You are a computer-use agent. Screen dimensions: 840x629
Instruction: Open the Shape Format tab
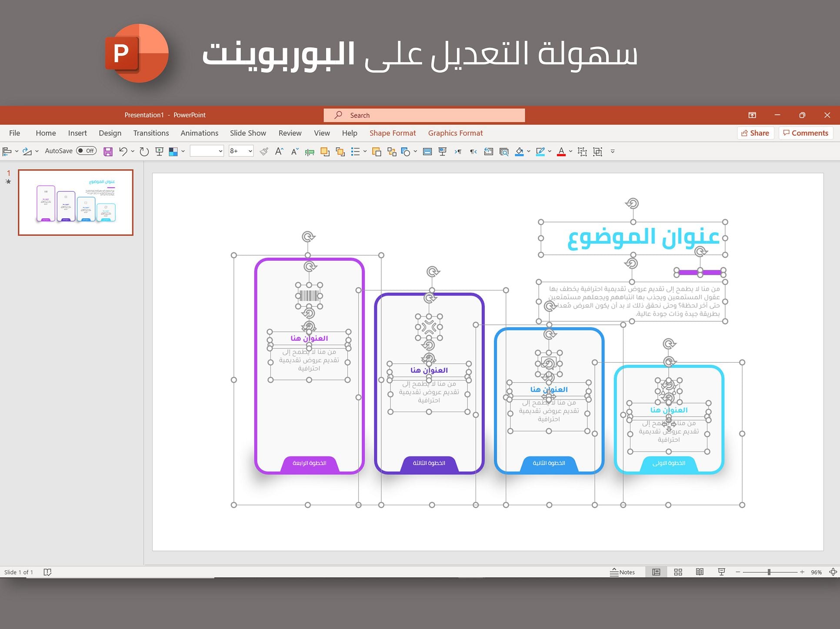(x=393, y=133)
